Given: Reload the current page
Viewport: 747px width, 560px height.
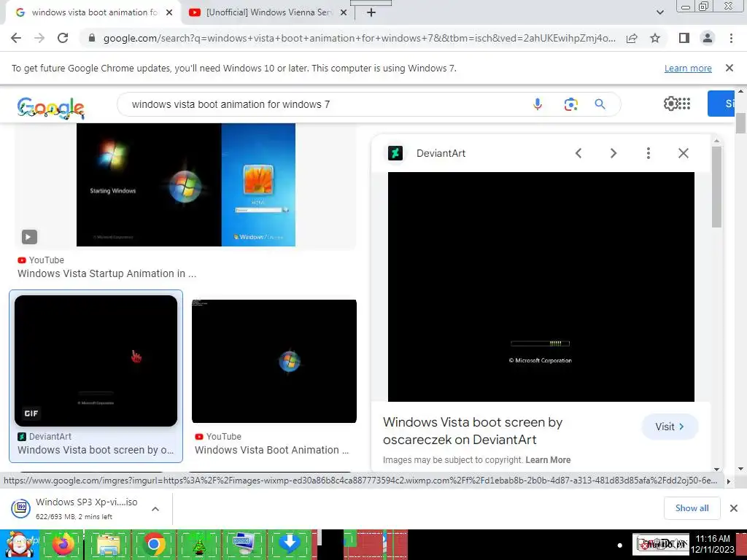Looking at the screenshot, I should pos(63,38).
